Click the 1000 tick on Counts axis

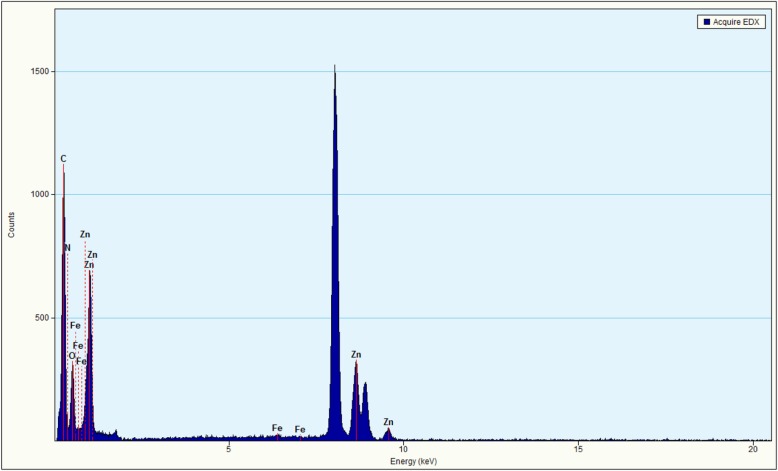pyautogui.click(x=40, y=195)
